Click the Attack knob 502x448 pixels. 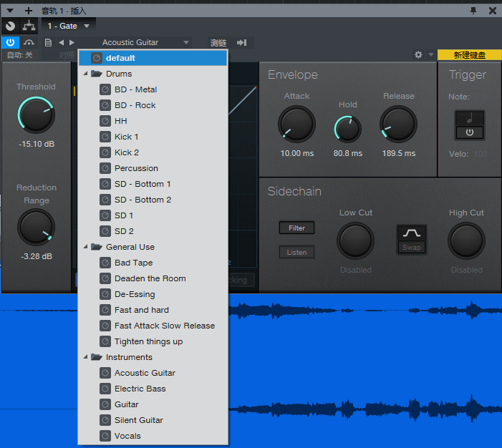point(296,124)
